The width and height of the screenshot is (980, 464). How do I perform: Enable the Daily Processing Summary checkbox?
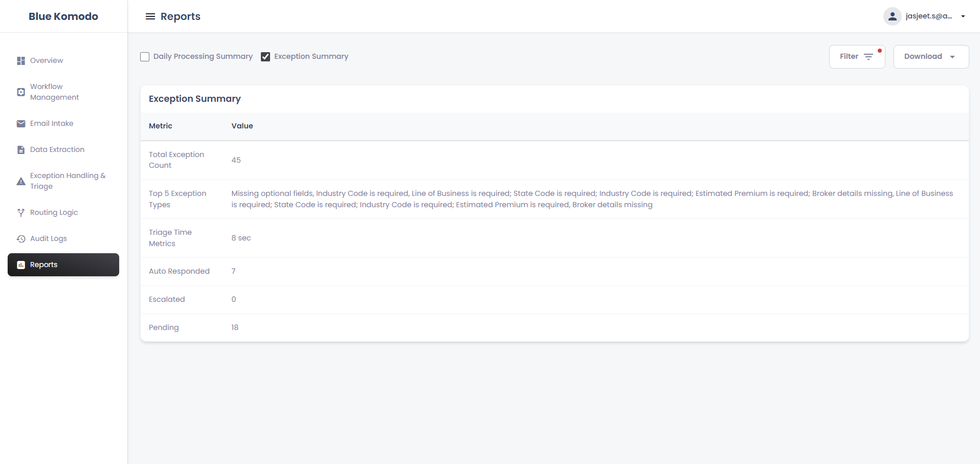(x=145, y=57)
